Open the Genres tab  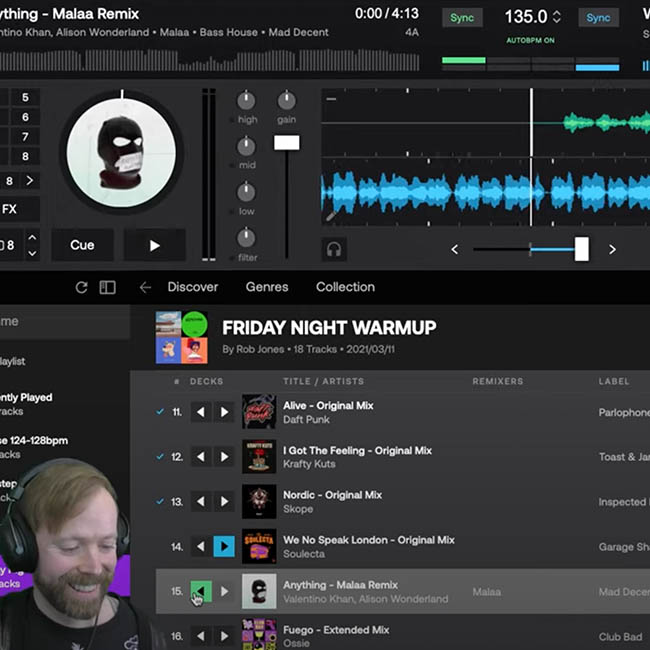pyautogui.click(x=267, y=287)
